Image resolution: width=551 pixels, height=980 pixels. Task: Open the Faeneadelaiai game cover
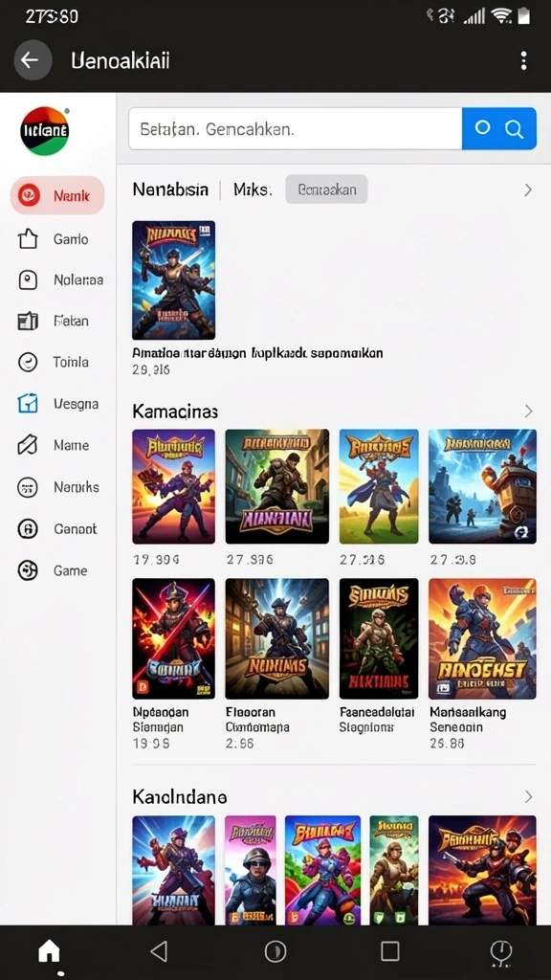coord(379,638)
